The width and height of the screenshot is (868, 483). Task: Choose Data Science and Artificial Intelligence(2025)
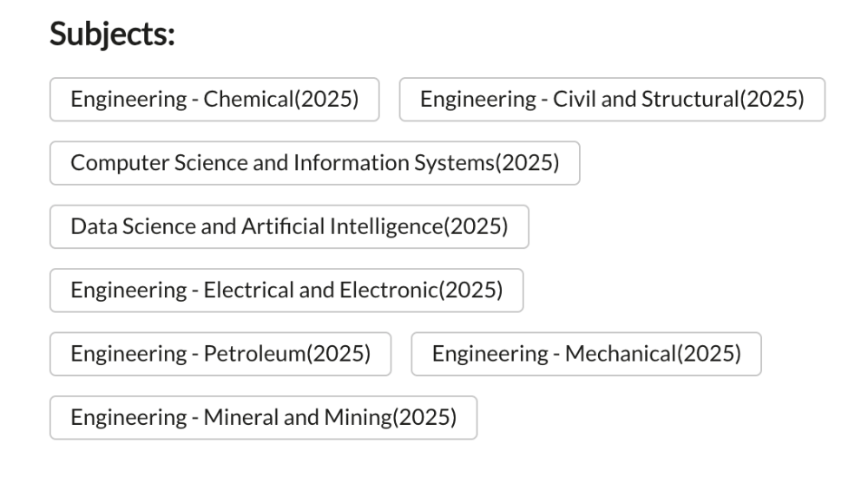click(x=289, y=226)
